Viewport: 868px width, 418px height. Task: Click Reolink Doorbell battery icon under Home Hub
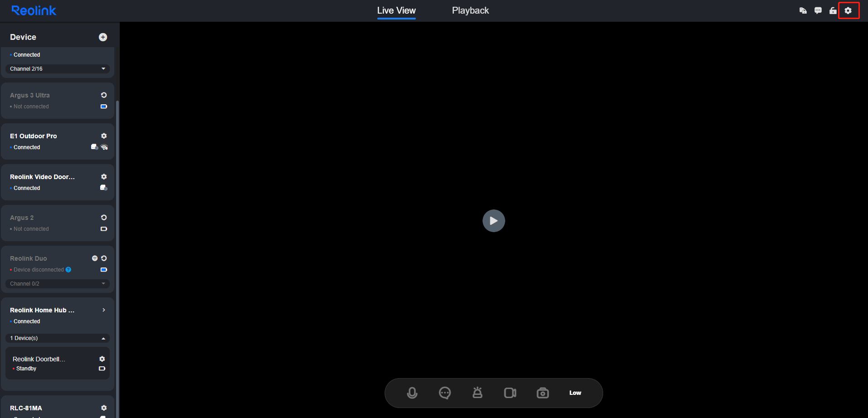[x=102, y=369]
